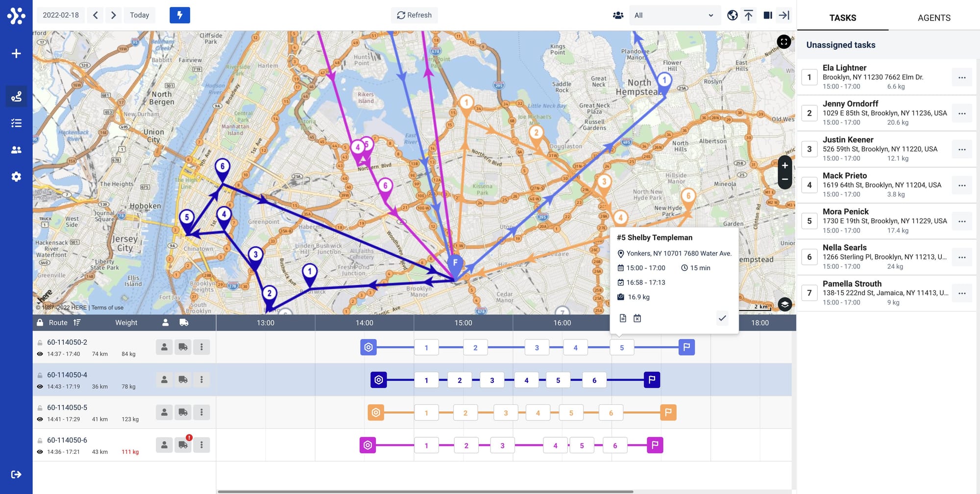Switch to the TASKS tab
Image resolution: width=980 pixels, height=494 pixels.
pos(843,18)
